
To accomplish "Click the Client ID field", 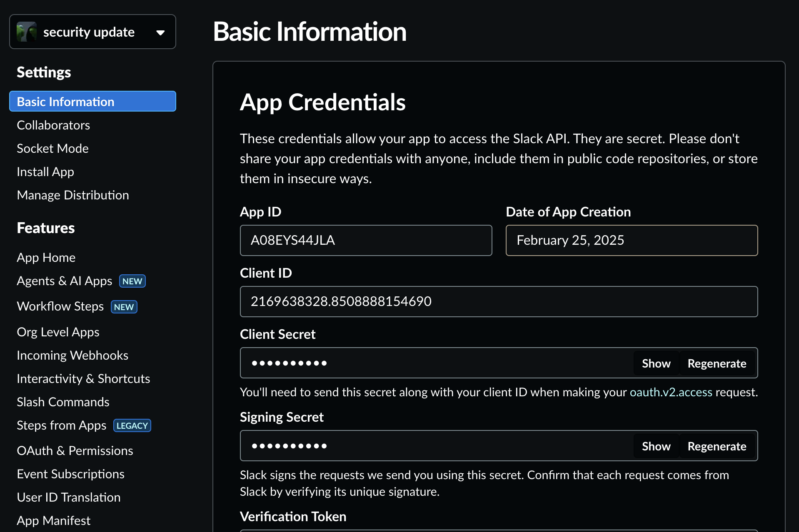I will pyautogui.click(x=499, y=301).
